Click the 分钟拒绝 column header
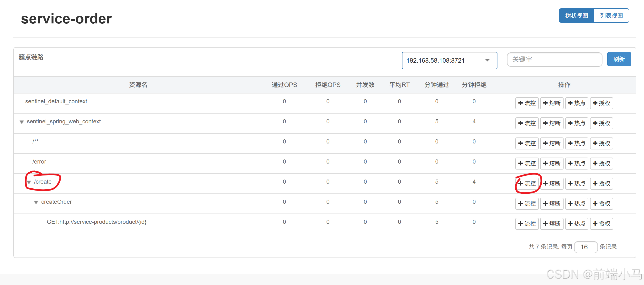The height and width of the screenshot is (285, 644). tap(474, 85)
